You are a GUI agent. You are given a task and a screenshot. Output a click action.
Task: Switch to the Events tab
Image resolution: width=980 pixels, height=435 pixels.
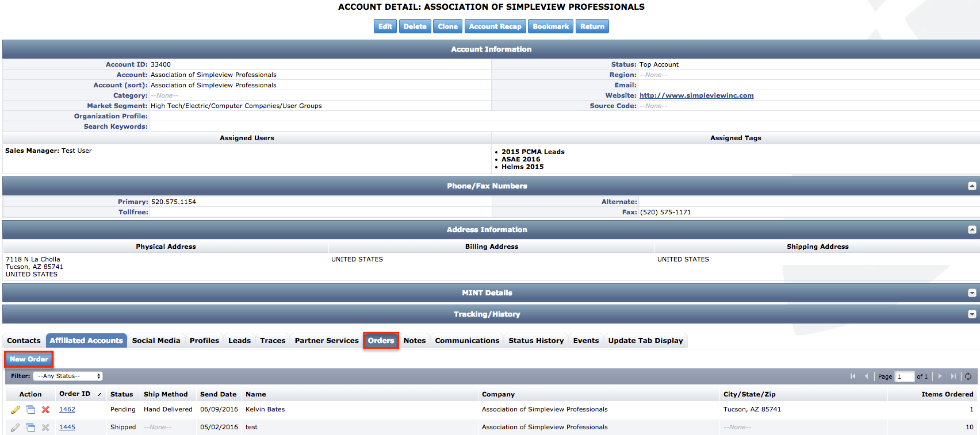pyautogui.click(x=586, y=341)
